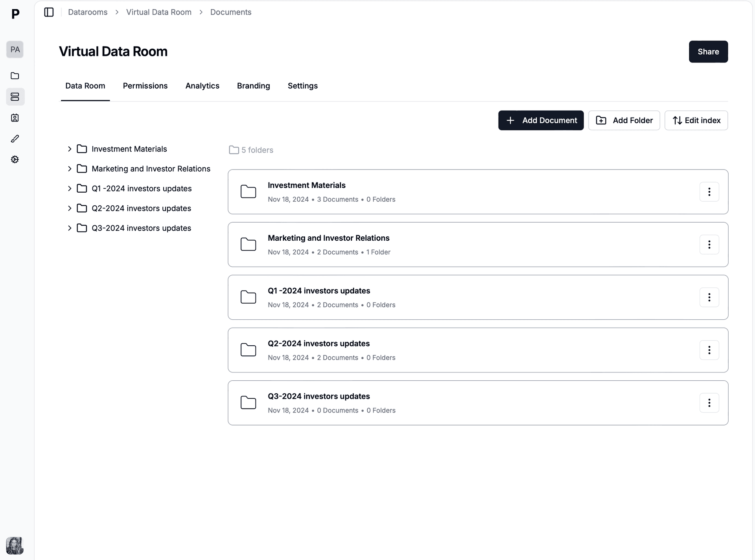755x560 pixels.
Task: Collapse the sidebar using the panel icon
Action: point(49,12)
